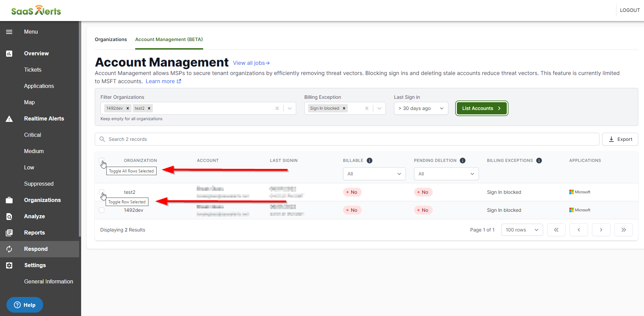The height and width of the screenshot is (316, 644).
Task: Go to the last page of results
Action: 623,230
